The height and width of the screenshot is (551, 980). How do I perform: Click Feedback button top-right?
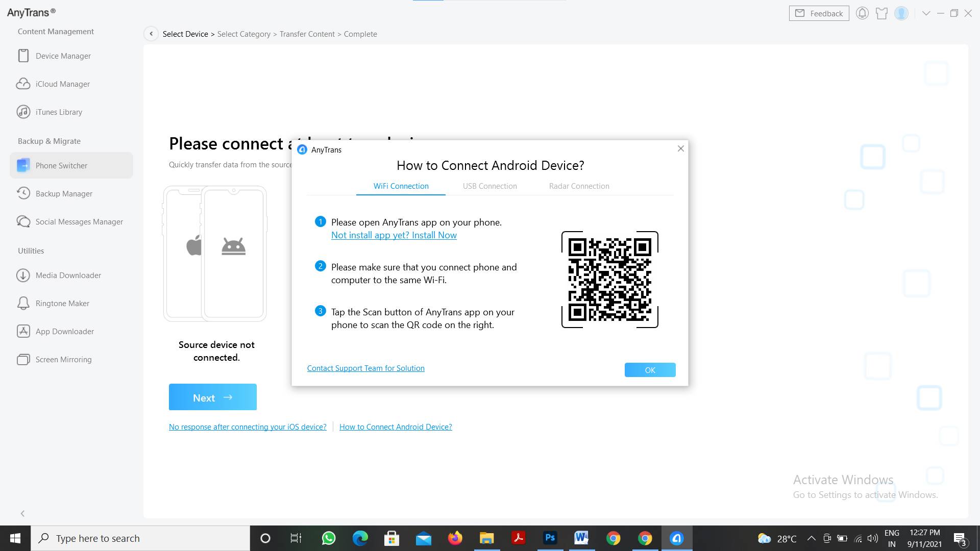pos(819,12)
